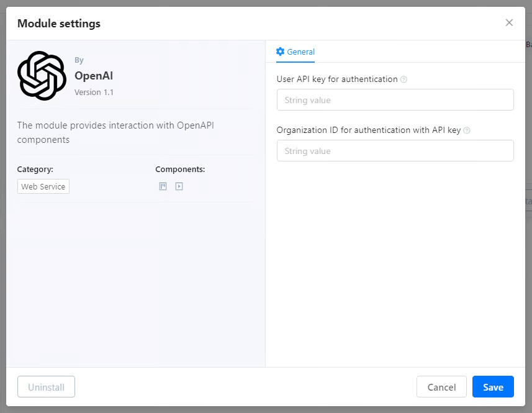Select the first component icon under Components

163,186
